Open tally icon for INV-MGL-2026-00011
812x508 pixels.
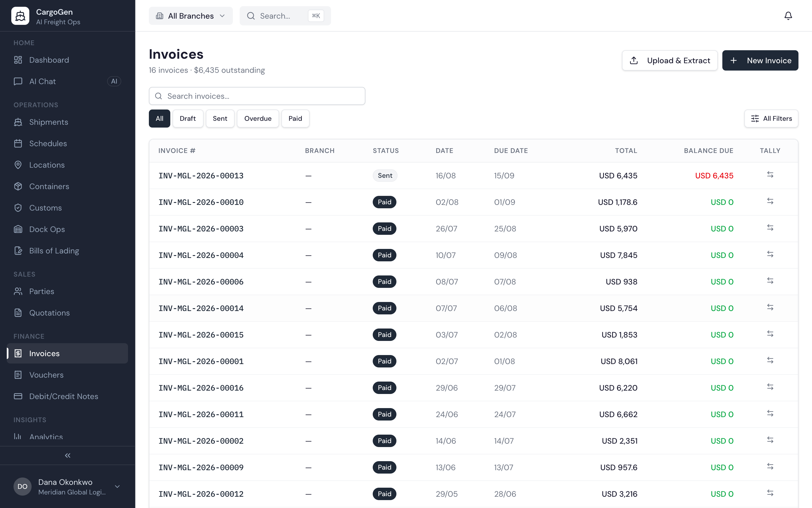[770, 413]
